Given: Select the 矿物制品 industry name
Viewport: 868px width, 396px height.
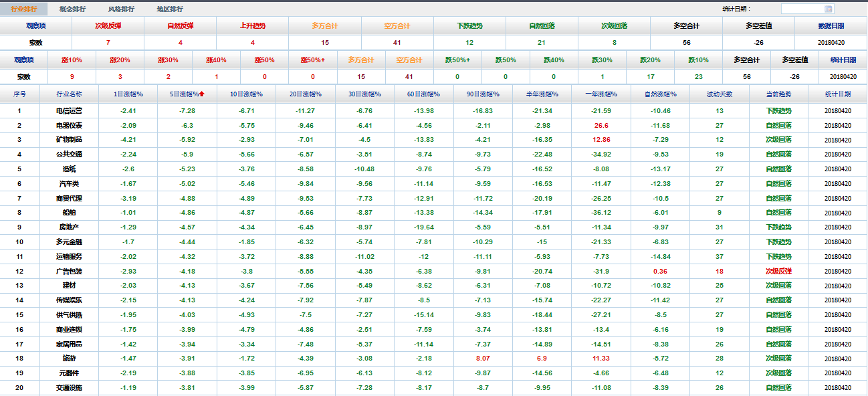Looking at the screenshot, I should click(69, 140).
